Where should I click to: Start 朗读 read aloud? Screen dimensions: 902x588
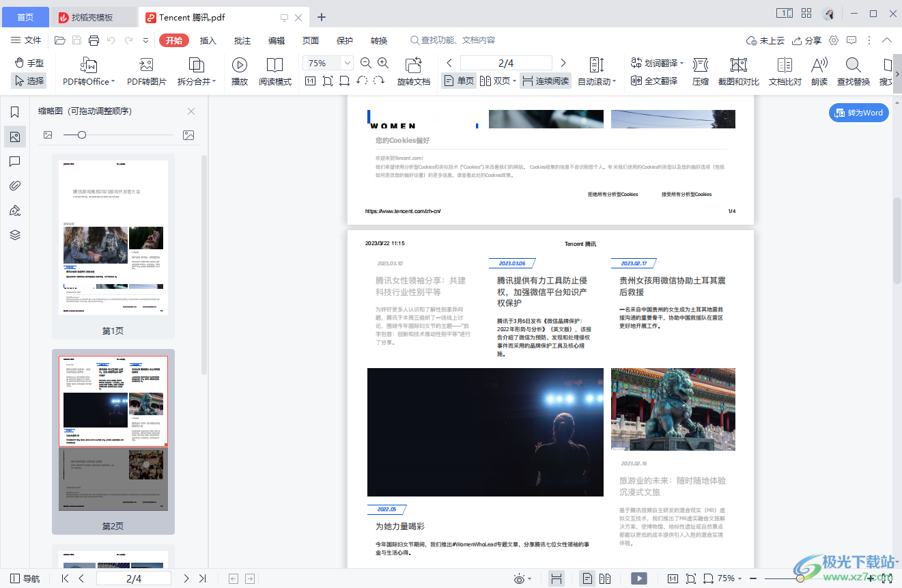pyautogui.click(x=819, y=72)
